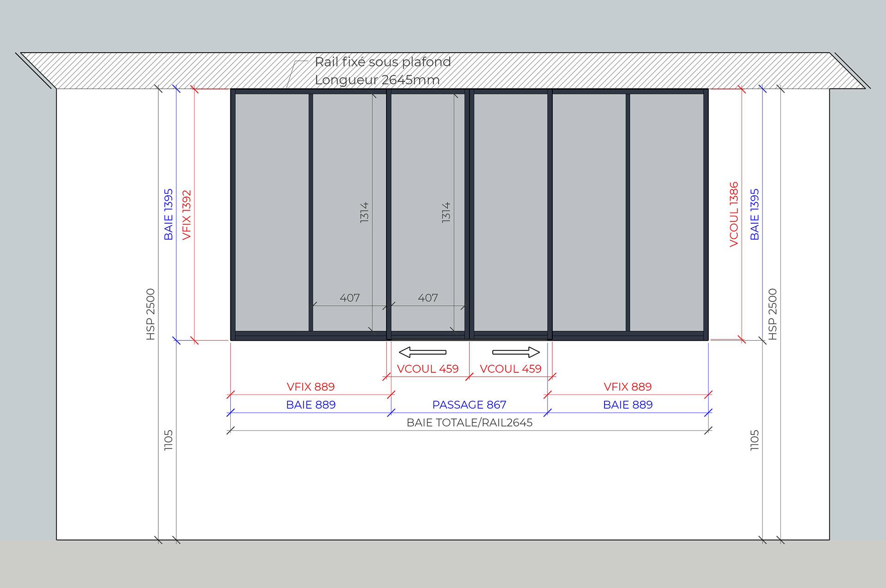Click the red 'VFIX 1392' dimension label

(186, 215)
